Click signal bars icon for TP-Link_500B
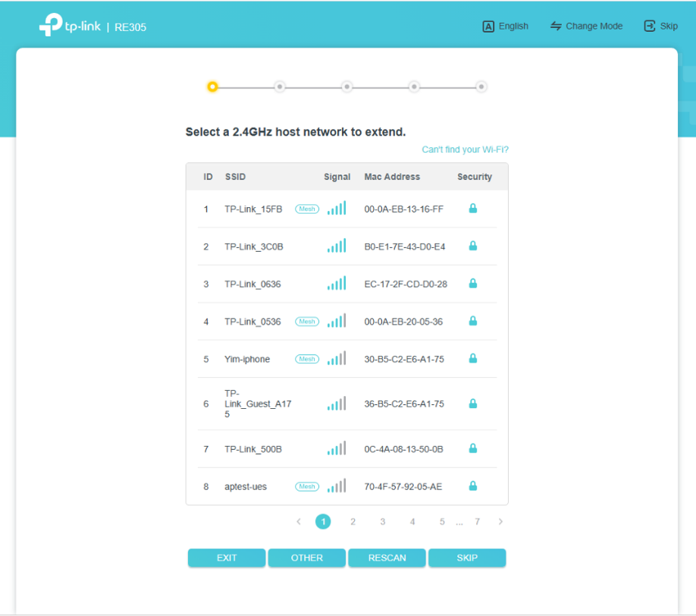 [x=337, y=448]
